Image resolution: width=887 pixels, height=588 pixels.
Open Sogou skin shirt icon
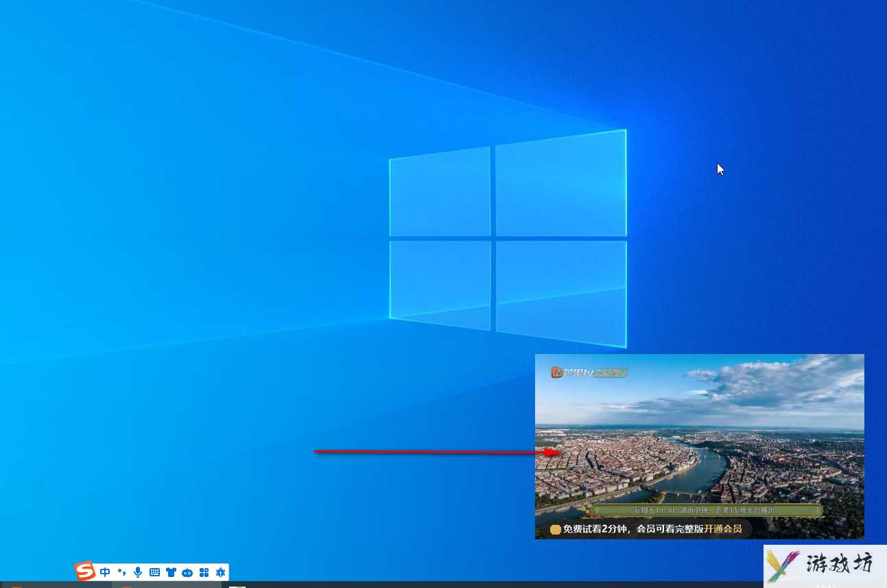171,572
